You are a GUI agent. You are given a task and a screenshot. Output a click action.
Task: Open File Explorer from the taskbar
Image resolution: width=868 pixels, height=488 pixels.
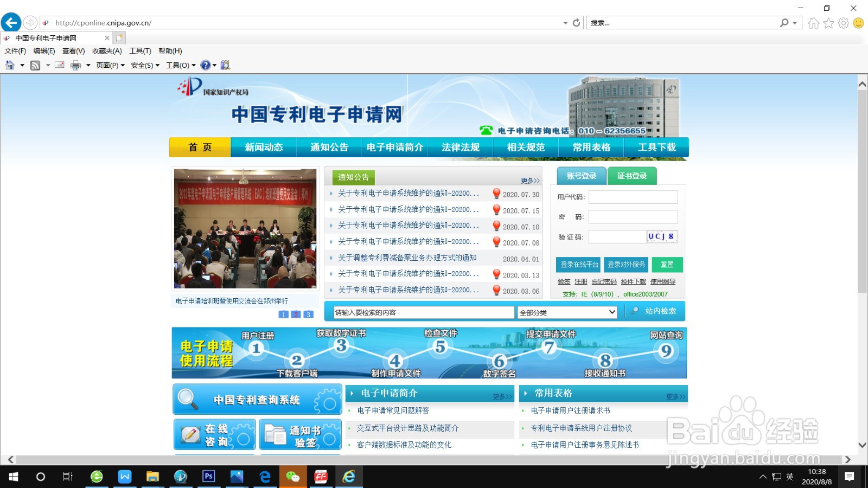coord(152,477)
